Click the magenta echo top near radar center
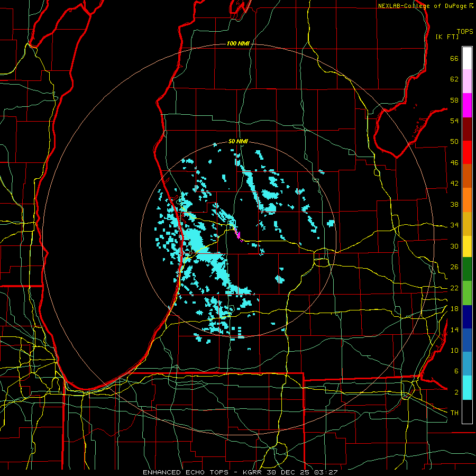The image size is (476, 476). pos(238,235)
